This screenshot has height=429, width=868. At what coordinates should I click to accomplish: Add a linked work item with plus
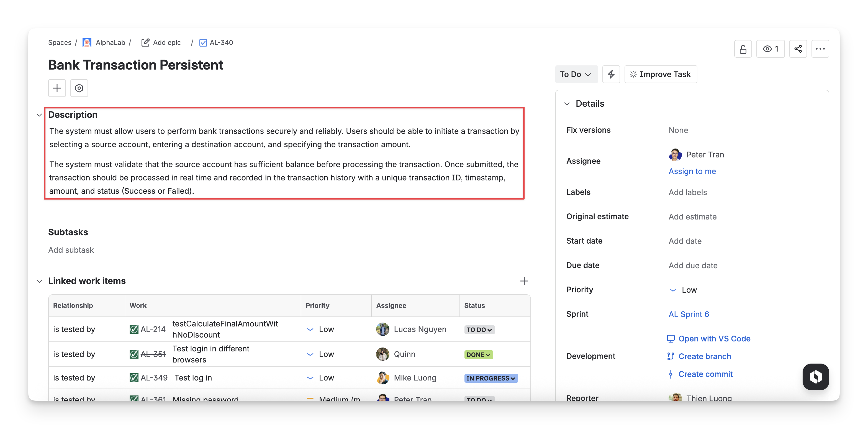[x=524, y=281]
